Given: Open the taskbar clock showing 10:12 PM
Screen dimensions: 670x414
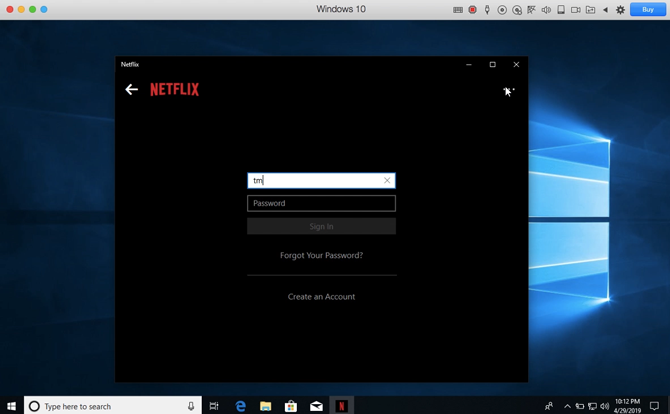Looking at the screenshot, I should pyautogui.click(x=627, y=406).
